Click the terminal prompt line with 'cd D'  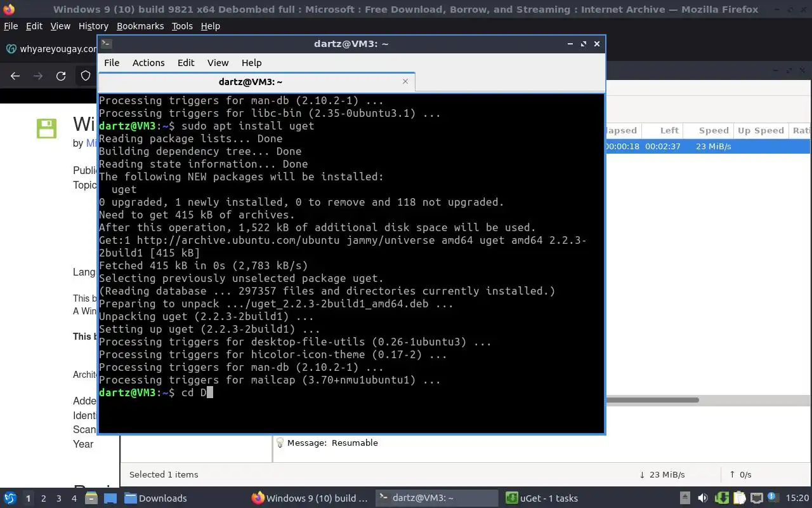pyautogui.click(x=156, y=392)
